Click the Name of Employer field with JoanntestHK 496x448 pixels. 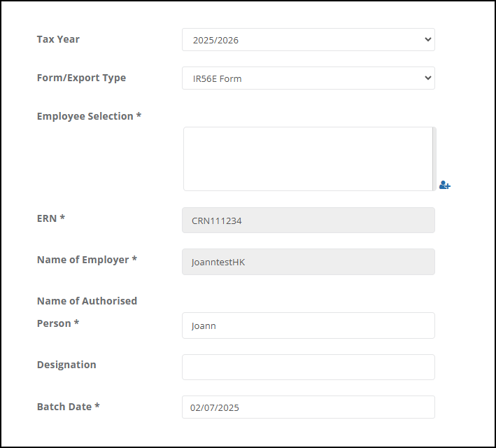(309, 262)
